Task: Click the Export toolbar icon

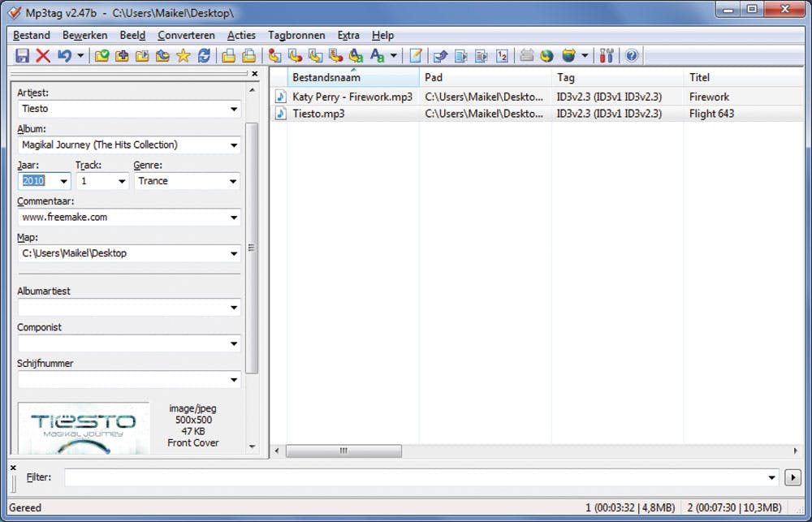Action: point(440,55)
